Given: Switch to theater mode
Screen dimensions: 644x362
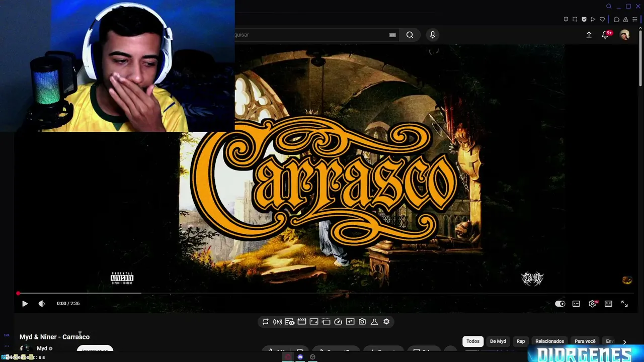Looking at the screenshot, I should point(608,304).
